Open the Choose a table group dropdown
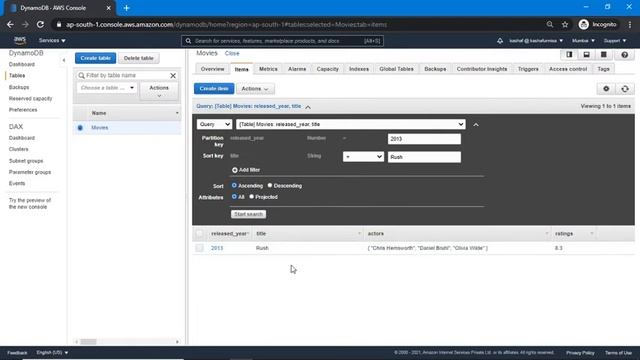The image size is (640, 360). (107, 88)
